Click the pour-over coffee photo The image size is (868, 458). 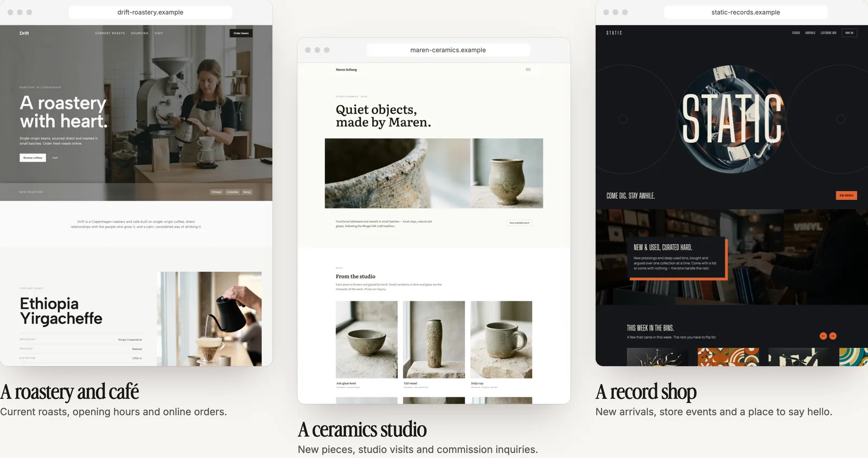coord(209,319)
